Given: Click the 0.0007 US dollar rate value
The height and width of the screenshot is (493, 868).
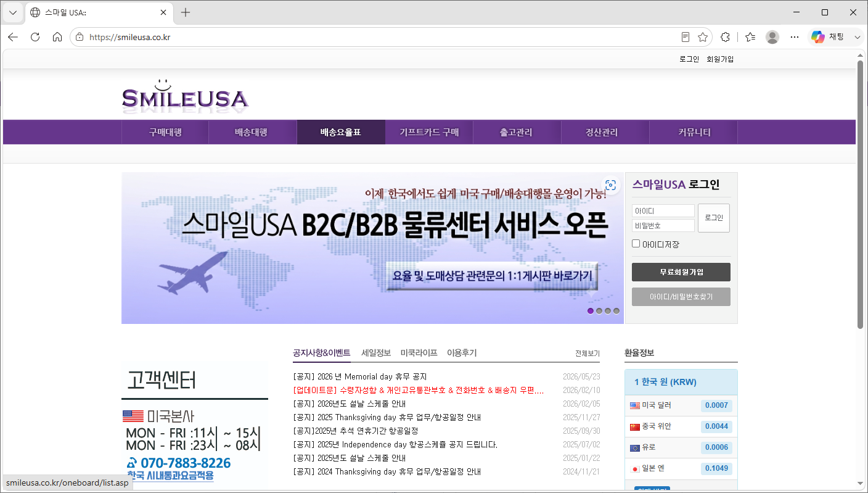Looking at the screenshot, I should [716, 405].
